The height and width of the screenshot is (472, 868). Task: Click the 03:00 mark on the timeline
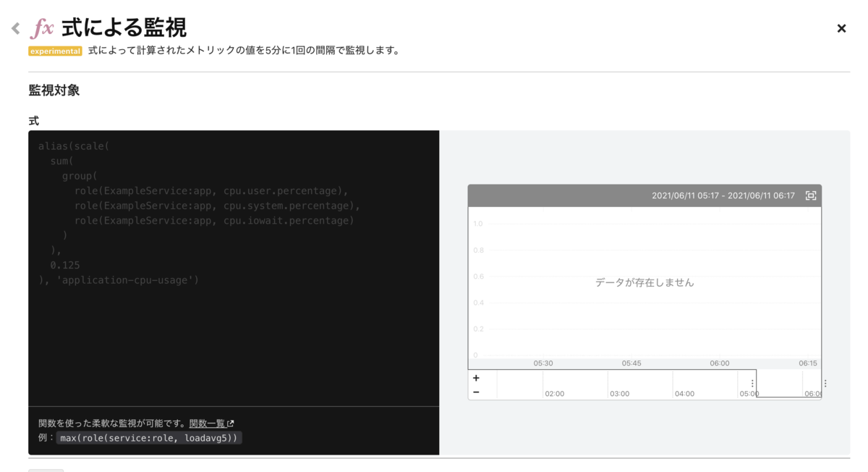click(x=620, y=394)
